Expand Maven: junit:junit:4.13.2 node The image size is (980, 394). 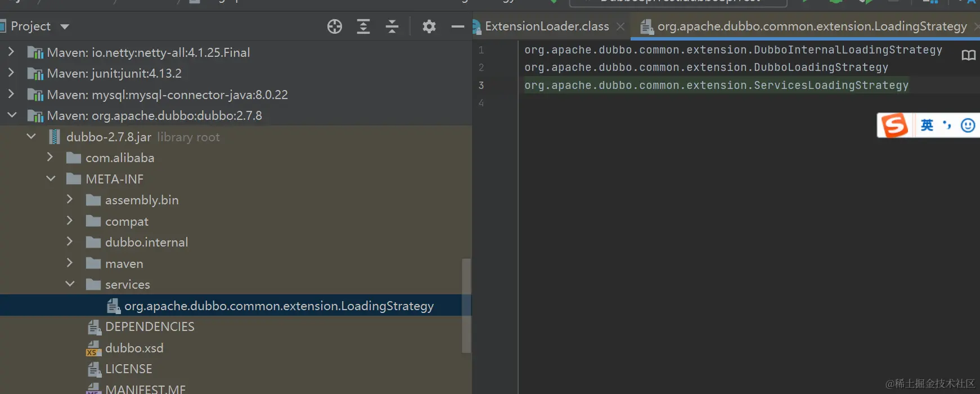click(11, 73)
